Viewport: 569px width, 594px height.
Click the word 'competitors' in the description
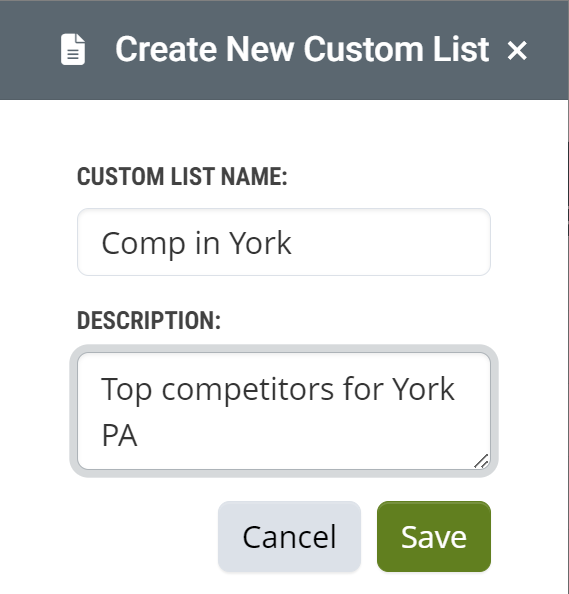coord(248,390)
